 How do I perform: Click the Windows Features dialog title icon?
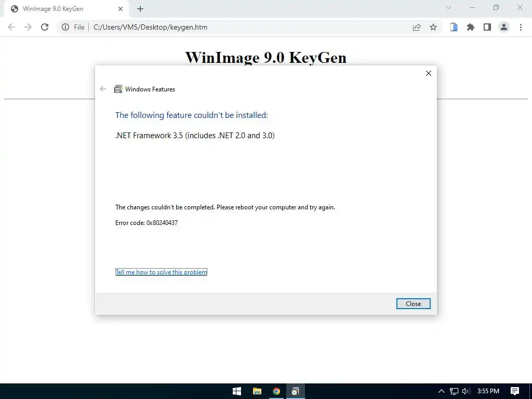coord(118,89)
